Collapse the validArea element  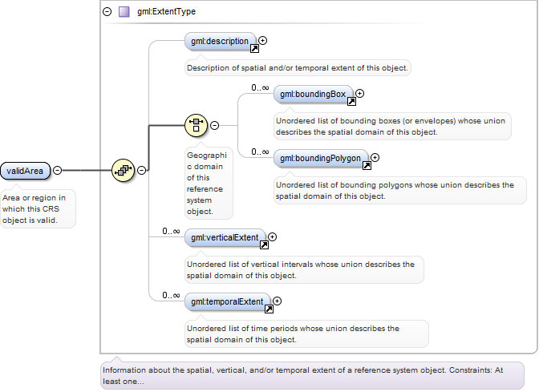(x=58, y=171)
